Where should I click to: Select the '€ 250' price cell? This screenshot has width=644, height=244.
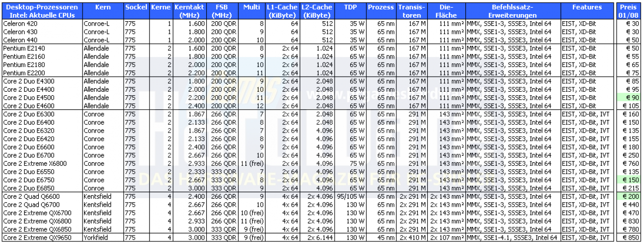(629, 155)
